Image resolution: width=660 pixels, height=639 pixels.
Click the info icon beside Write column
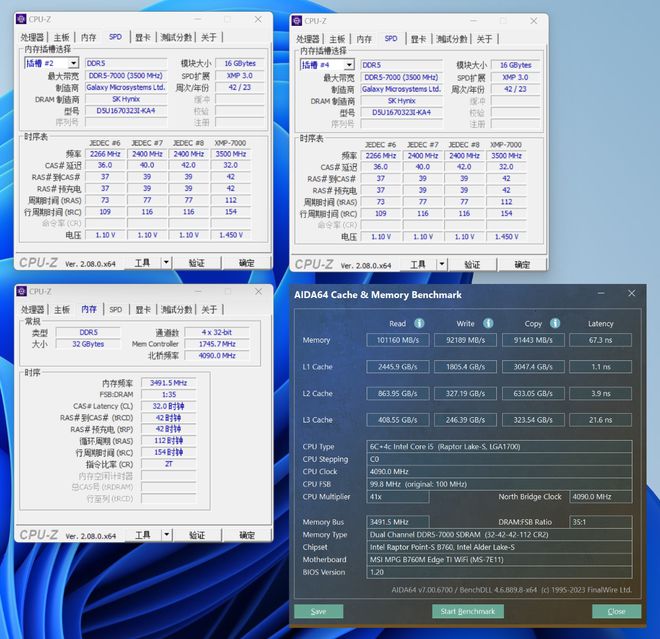coord(490,323)
